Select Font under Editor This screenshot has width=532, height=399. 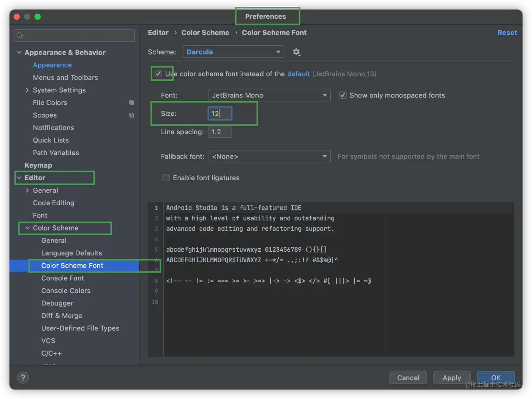pyautogui.click(x=40, y=215)
